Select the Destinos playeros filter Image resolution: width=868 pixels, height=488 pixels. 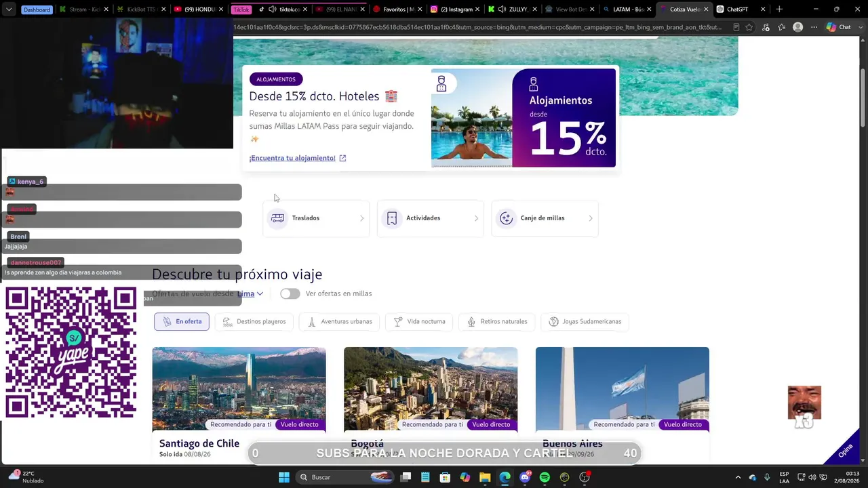pyautogui.click(x=254, y=321)
